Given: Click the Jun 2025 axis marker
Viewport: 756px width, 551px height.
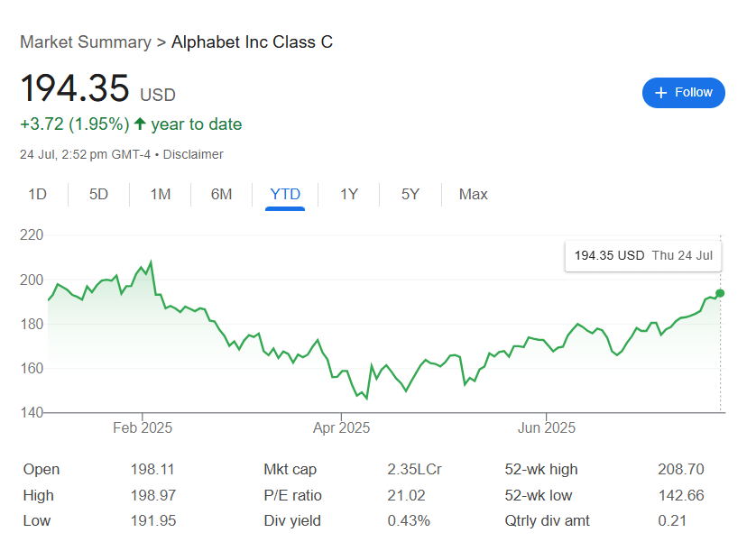Looking at the screenshot, I should tap(547, 427).
